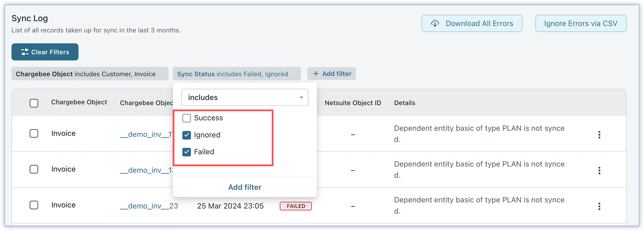Uncheck the Ignored status checkbox
This screenshot has width=644, height=231.
click(186, 135)
